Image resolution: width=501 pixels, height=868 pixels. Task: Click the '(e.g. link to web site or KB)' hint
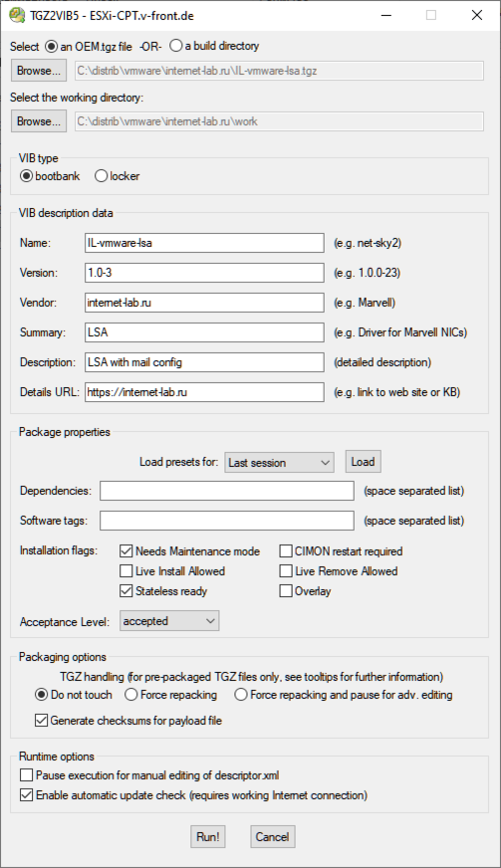point(396,392)
